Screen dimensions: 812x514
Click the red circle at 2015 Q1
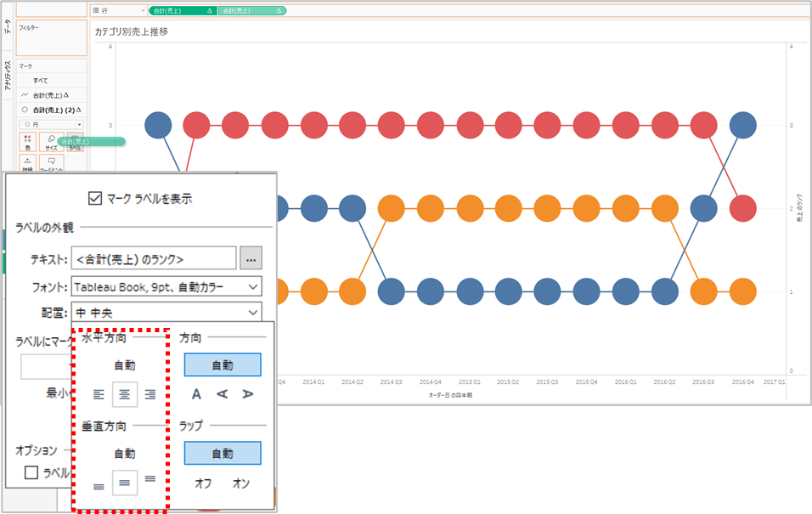tap(470, 125)
